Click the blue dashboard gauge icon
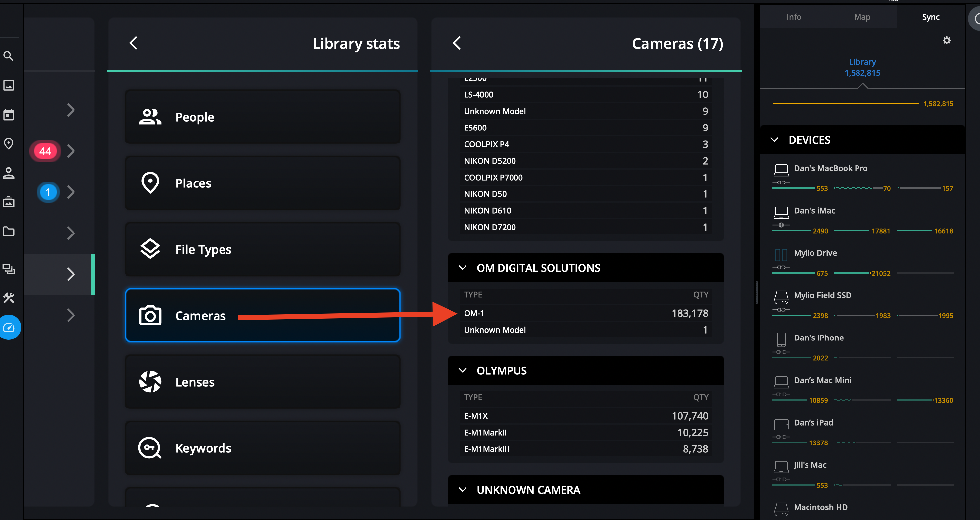This screenshot has width=980, height=520. tap(8, 327)
